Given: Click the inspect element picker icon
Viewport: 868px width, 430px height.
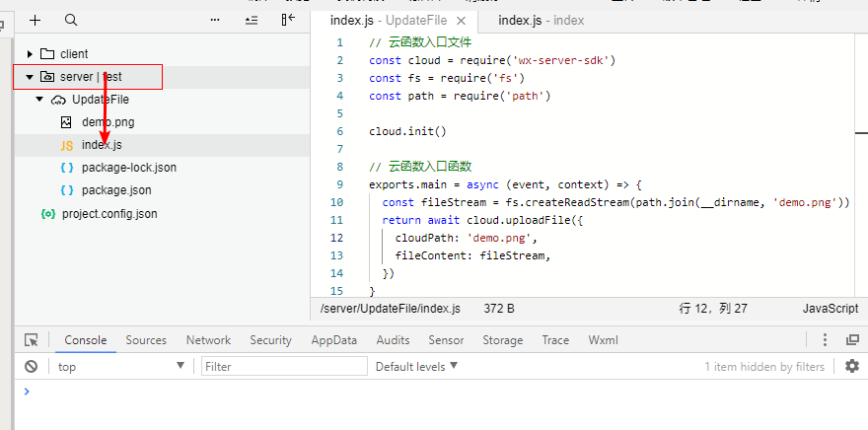Looking at the screenshot, I should [x=32, y=340].
